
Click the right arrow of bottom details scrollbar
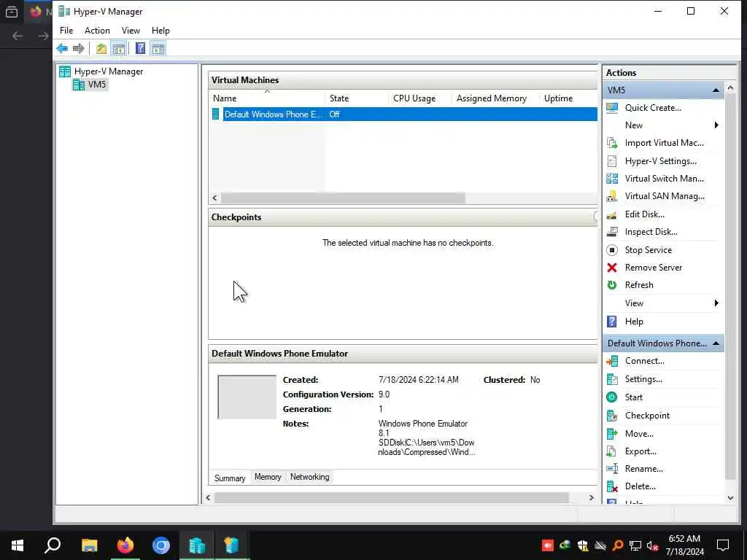point(591,497)
